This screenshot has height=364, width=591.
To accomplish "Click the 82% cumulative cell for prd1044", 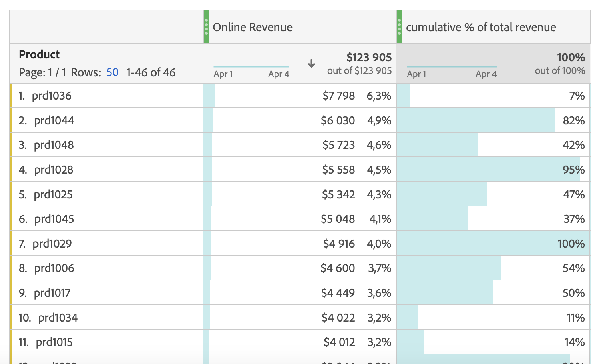I will pyautogui.click(x=493, y=120).
